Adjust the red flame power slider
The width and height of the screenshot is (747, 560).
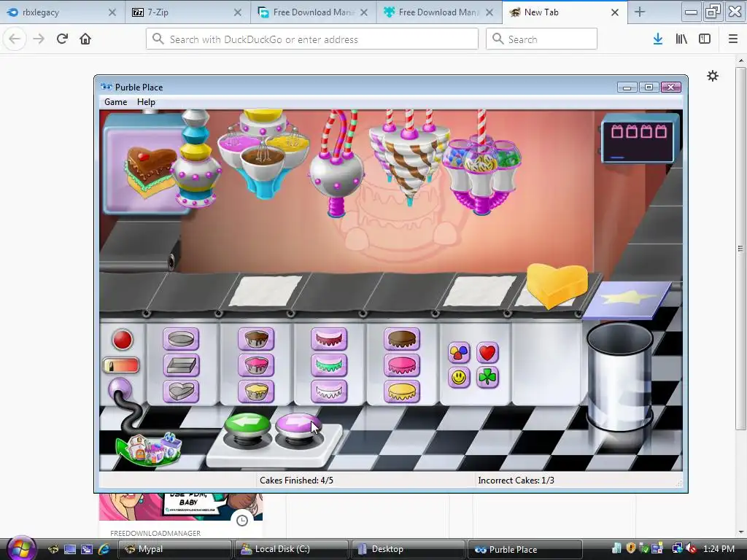point(121,366)
